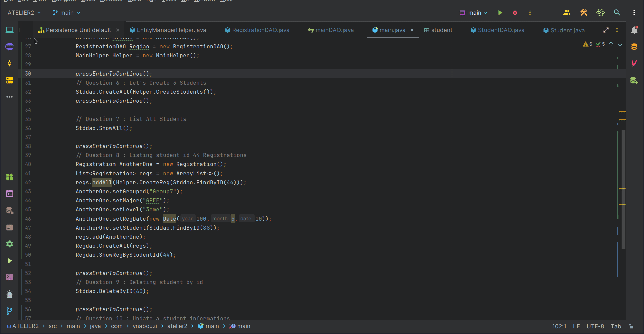Click the red Debug bug icon

515,13
